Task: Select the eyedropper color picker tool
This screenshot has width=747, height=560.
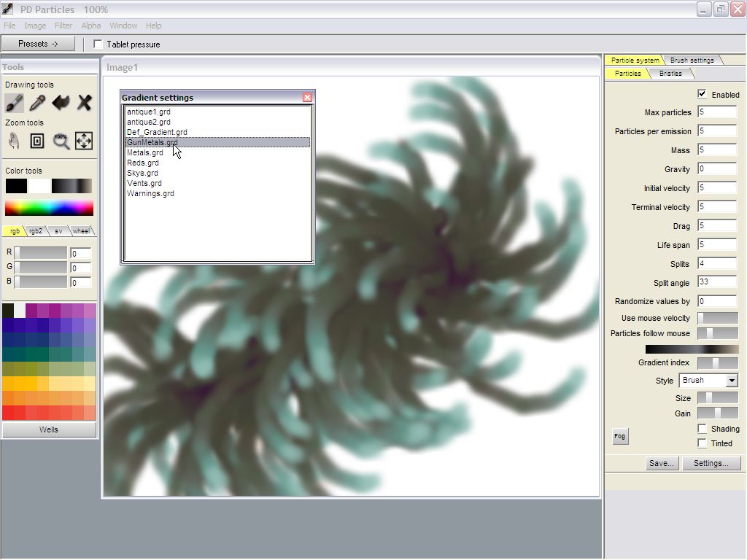Action: click(37, 103)
